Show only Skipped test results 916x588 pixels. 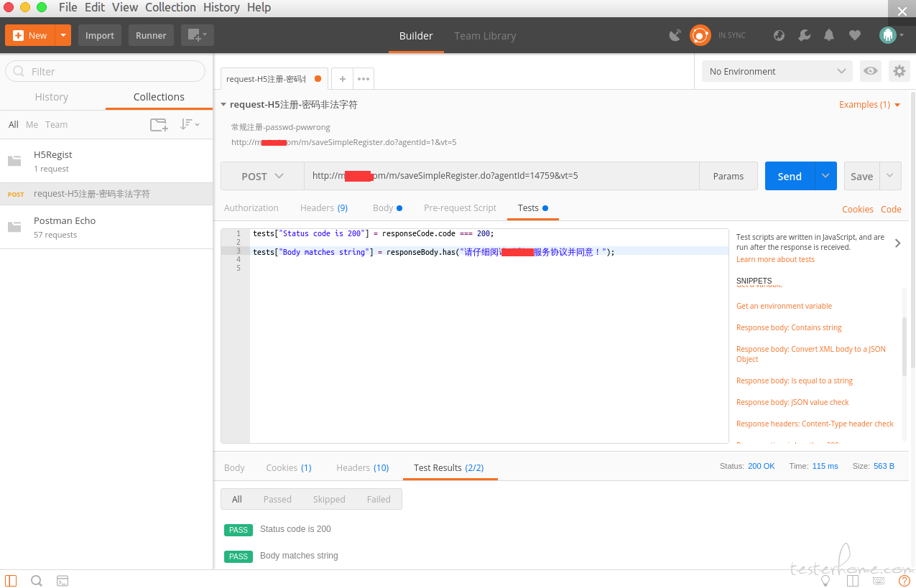pyautogui.click(x=329, y=500)
